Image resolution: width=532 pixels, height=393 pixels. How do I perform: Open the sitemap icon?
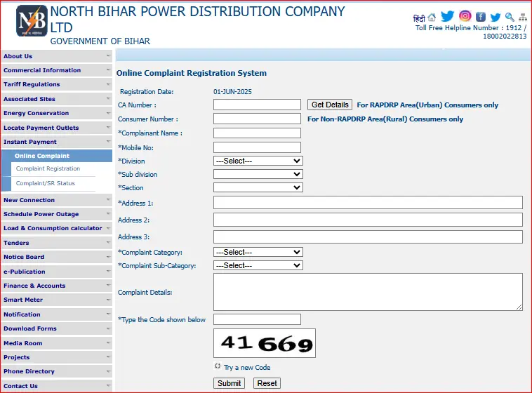[523, 17]
